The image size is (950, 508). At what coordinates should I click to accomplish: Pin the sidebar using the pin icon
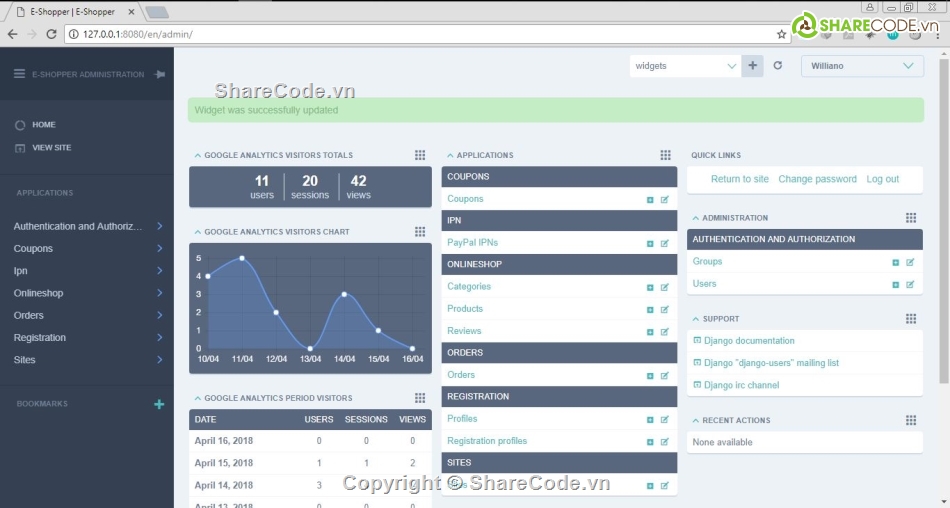(159, 74)
